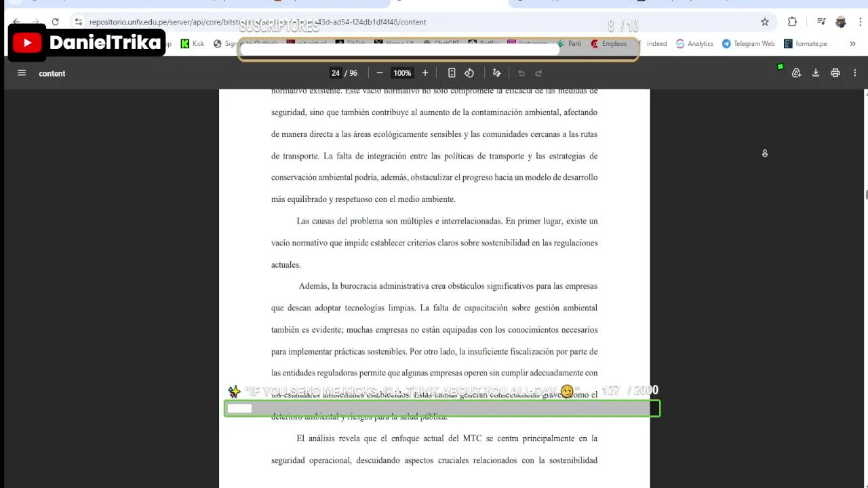Click the 100% zoom level field
The image size is (868, 488).
(x=402, y=73)
